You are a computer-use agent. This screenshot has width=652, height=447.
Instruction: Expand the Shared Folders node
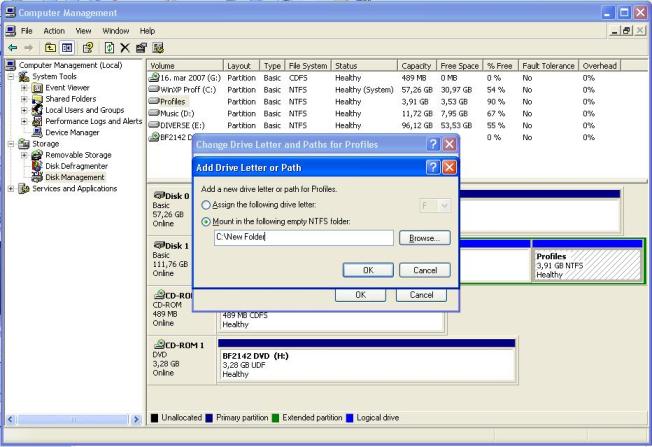coord(24,99)
